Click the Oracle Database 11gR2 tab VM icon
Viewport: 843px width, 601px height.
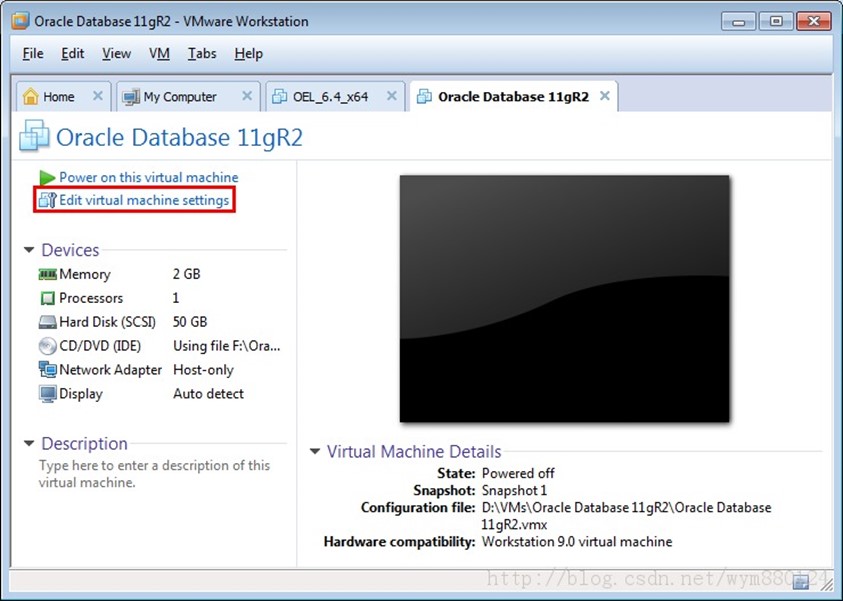click(424, 97)
